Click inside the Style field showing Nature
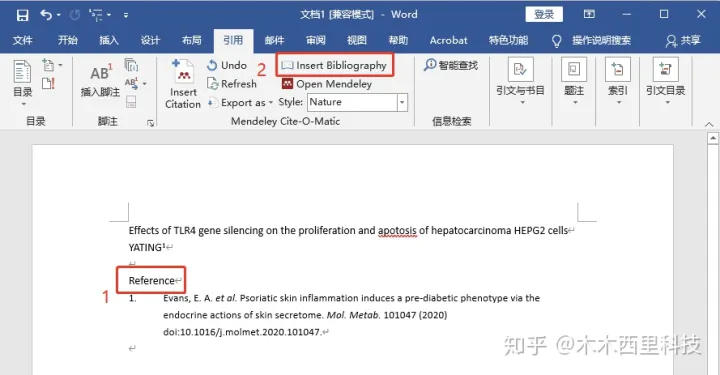Image resolution: width=720 pixels, height=375 pixels. tap(352, 102)
